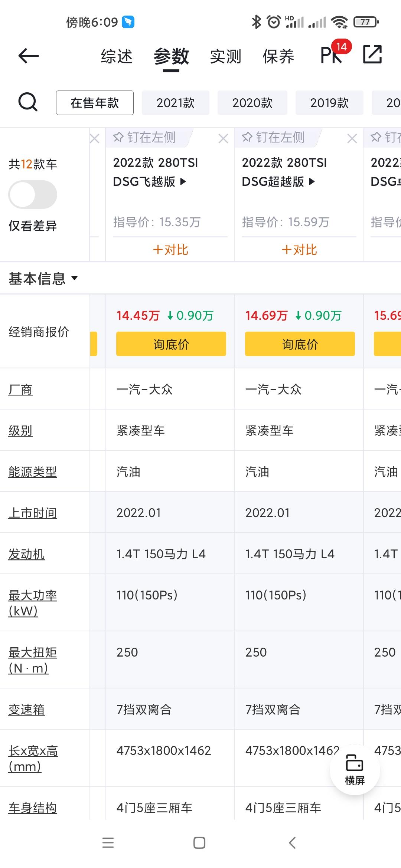This screenshot has width=401, height=868.
Task: Filter by 2020款 model year
Action: [x=252, y=103]
